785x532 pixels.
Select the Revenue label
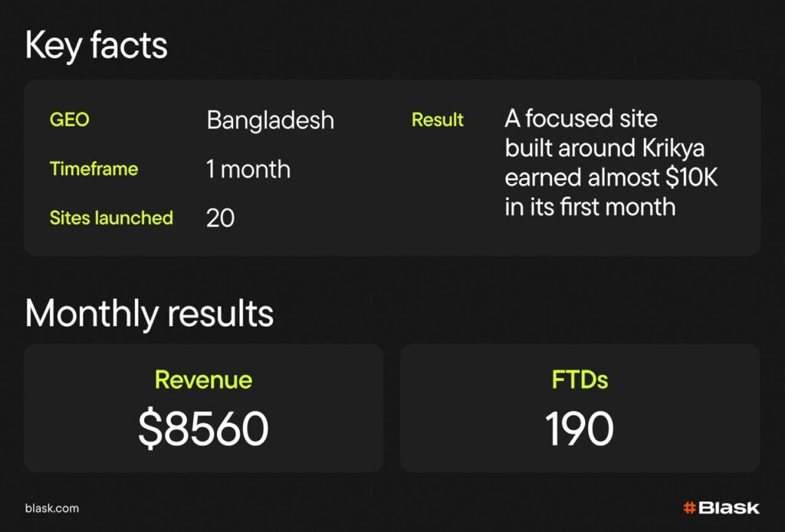pyautogui.click(x=203, y=379)
